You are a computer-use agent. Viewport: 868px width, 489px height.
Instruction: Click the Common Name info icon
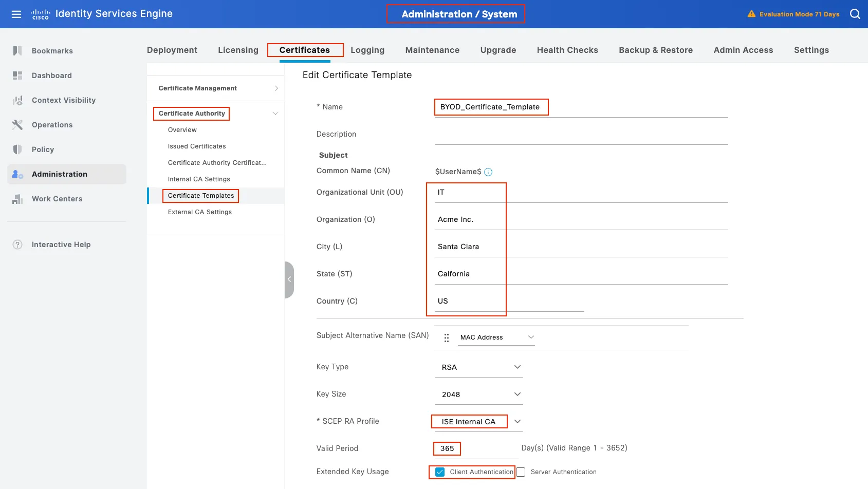click(x=488, y=172)
